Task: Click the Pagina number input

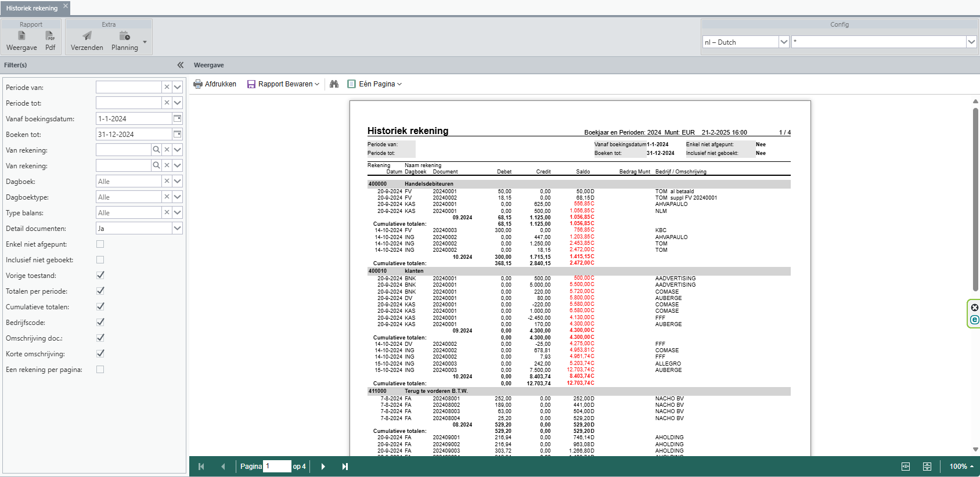Action: click(x=277, y=467)
